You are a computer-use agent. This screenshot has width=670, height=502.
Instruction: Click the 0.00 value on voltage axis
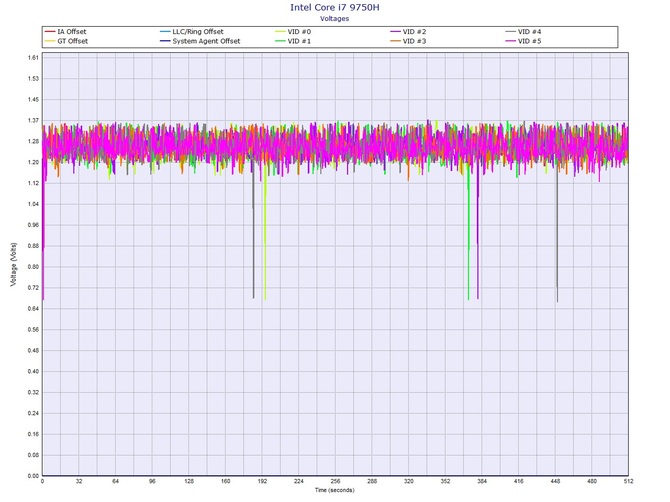coord(33,476)
